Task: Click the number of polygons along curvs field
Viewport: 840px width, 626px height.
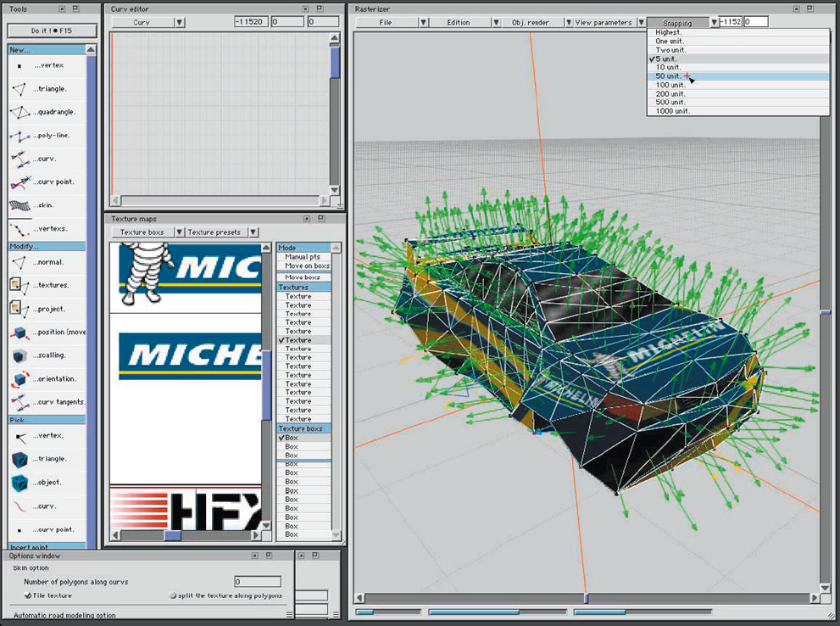Action: 257,582
